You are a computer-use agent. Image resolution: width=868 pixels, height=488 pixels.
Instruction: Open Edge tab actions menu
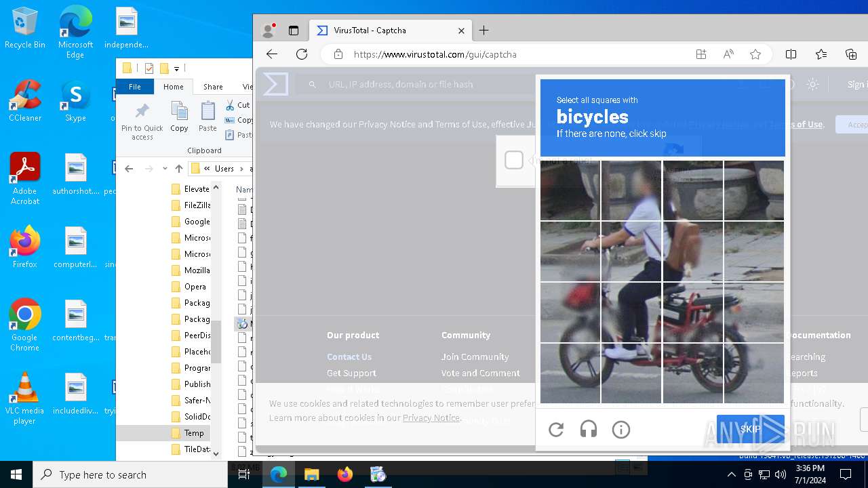pos(294,30)
